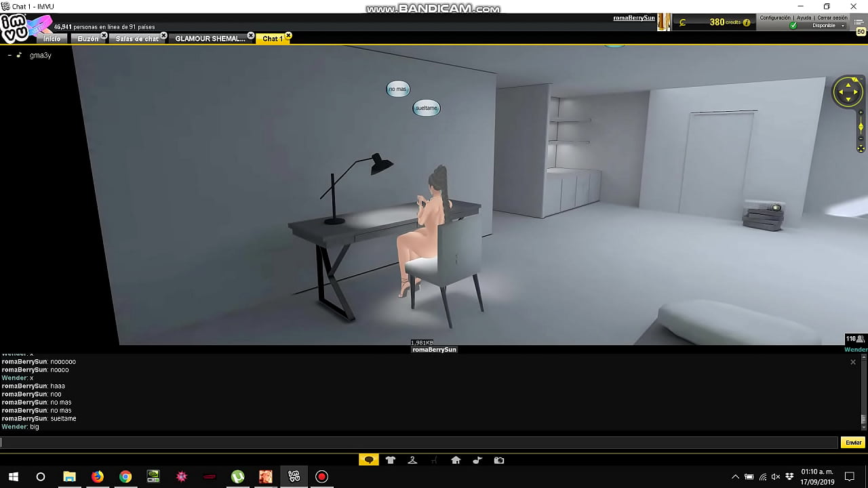868x488 pixels.
Task: Switch to the Salas de chat tab
Action: pos(137,39)
